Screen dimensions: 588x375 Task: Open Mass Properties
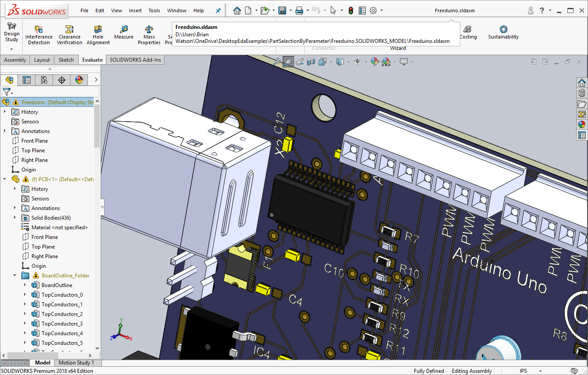click(149, 34)
